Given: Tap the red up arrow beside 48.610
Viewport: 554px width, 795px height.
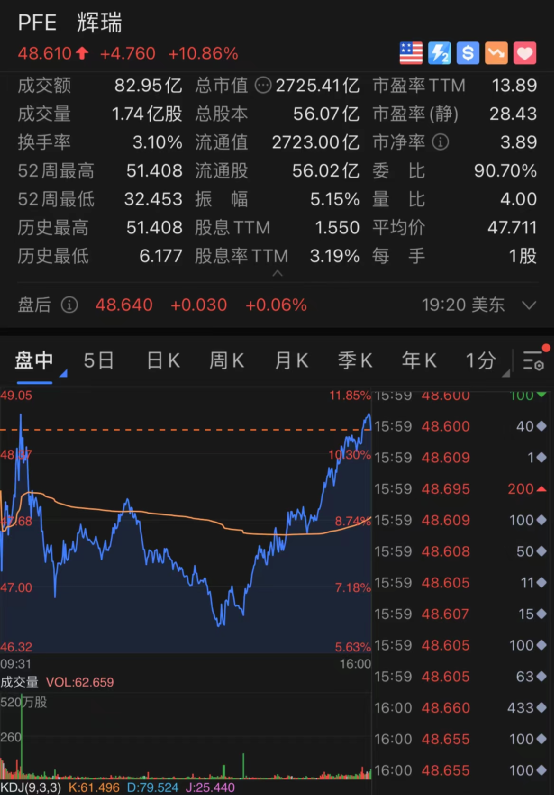Looking at the screenshot, I should pyautogui.click(x=82, y=53).
